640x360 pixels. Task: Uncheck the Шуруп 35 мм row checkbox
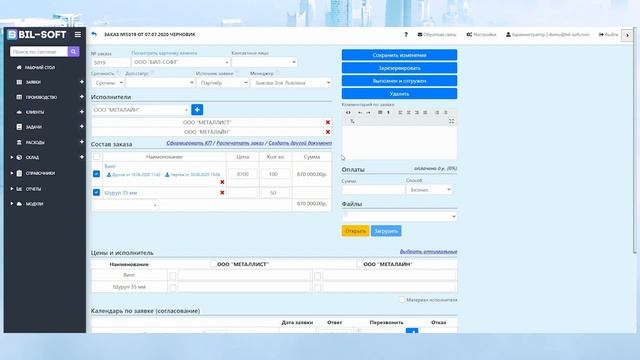(x=96, y=192)
